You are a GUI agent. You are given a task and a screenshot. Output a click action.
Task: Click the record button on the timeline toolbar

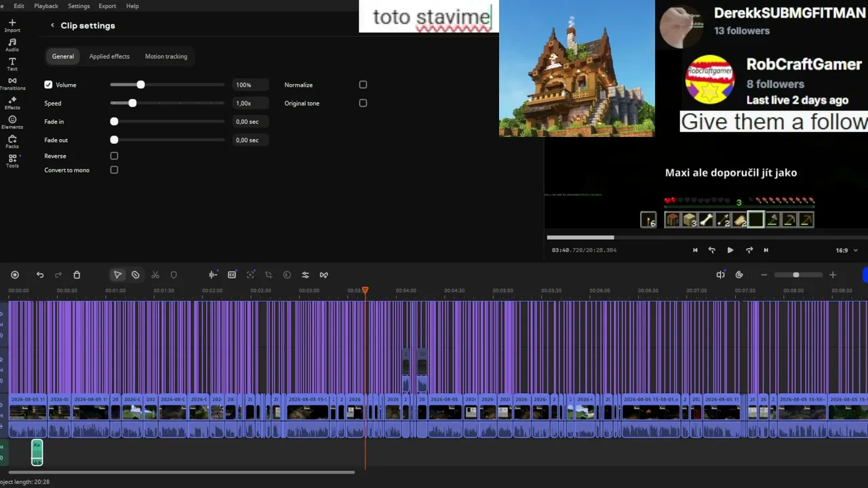[15, 274]
